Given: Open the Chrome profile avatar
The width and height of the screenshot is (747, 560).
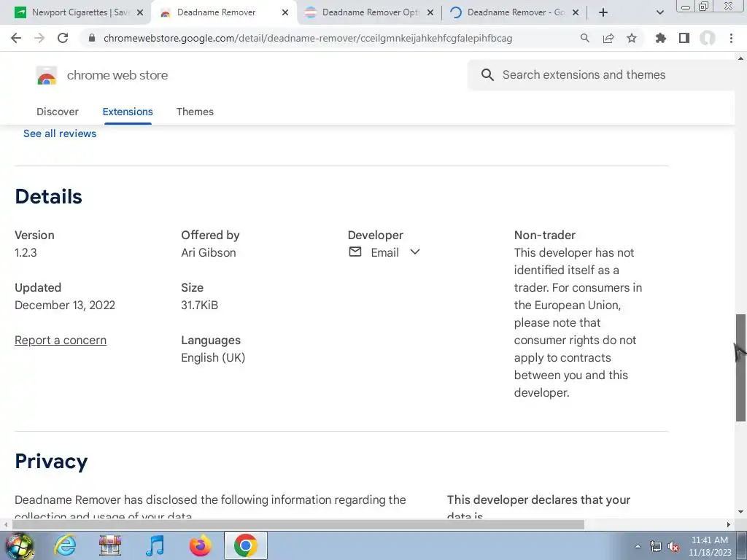Looking at the screenshot, I should coord(708,38).
